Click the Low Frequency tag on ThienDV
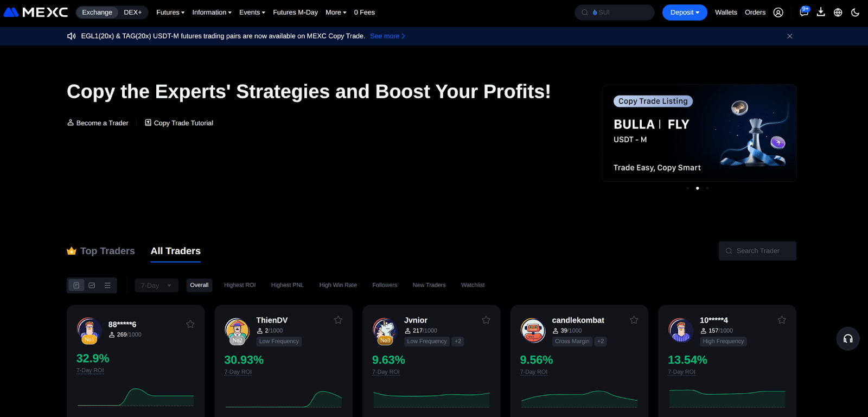 coord(279,342)
